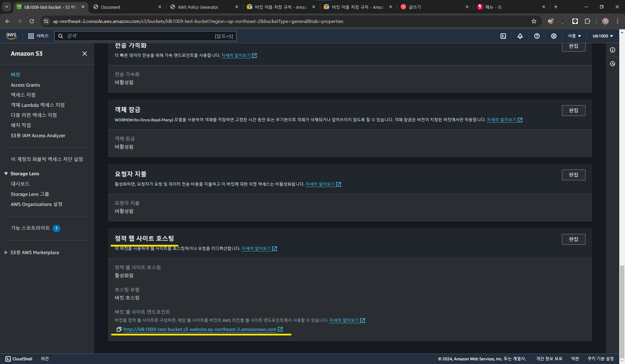This screenshot has width=625, height=364.
Task: Reload the current page
Action: pyautogui.click(x=32, y=21)
